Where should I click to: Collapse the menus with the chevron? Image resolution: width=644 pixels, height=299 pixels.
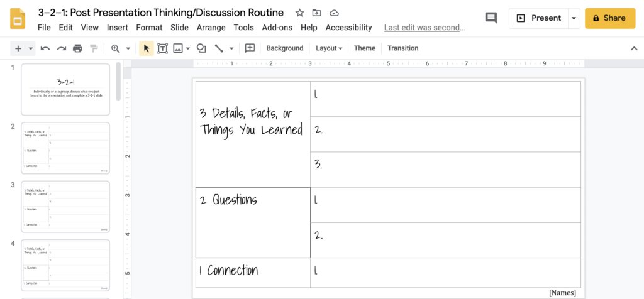click(x=634, y=48)
